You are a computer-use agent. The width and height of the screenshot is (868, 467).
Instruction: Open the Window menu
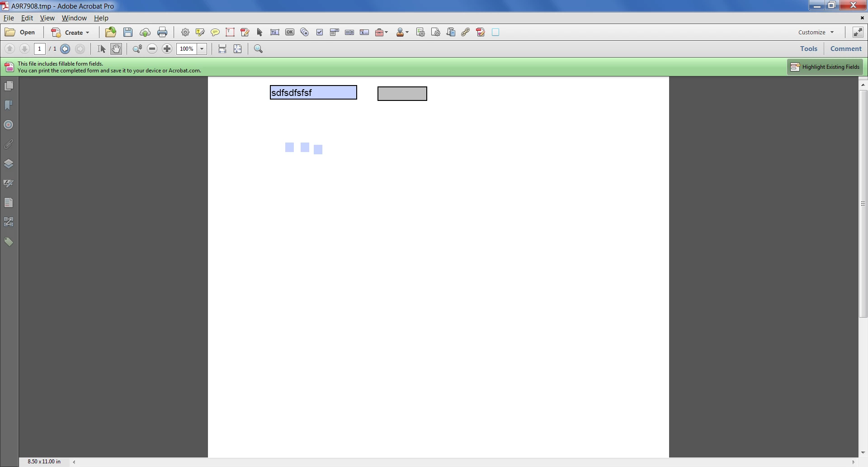[x=74, y=18]
